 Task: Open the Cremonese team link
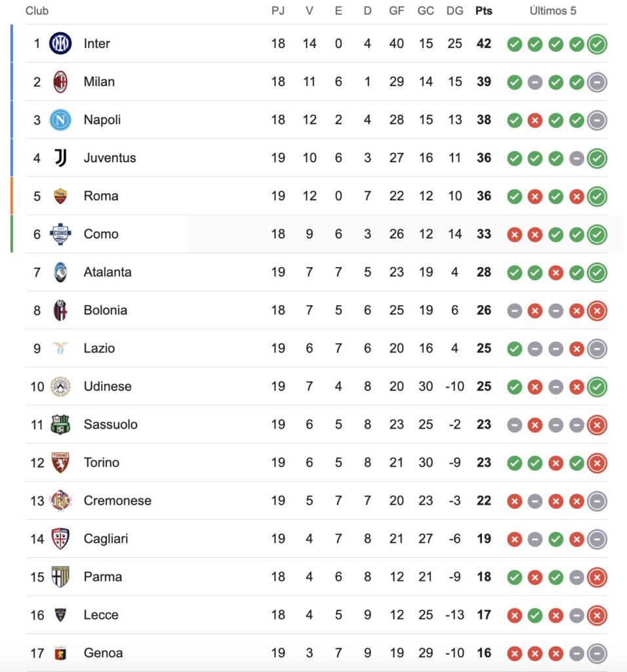click(x=117, y=500)
